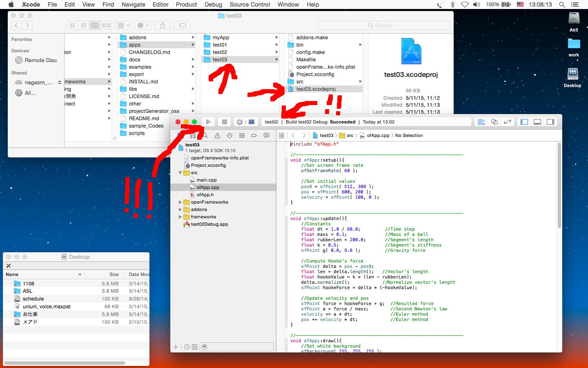Expand the examples folder arrow in Finder

click(193, 67)
